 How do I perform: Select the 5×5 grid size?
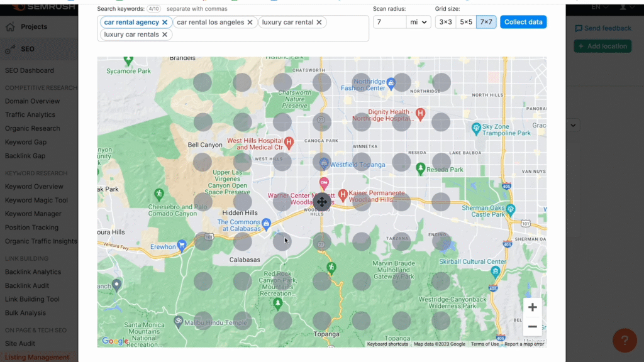click(466, 22)
